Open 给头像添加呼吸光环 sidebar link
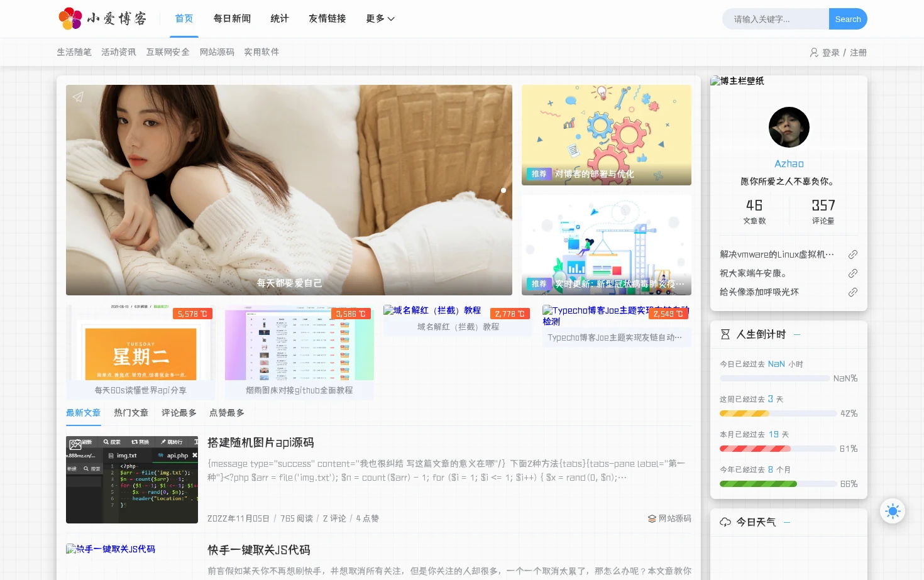 759,292
